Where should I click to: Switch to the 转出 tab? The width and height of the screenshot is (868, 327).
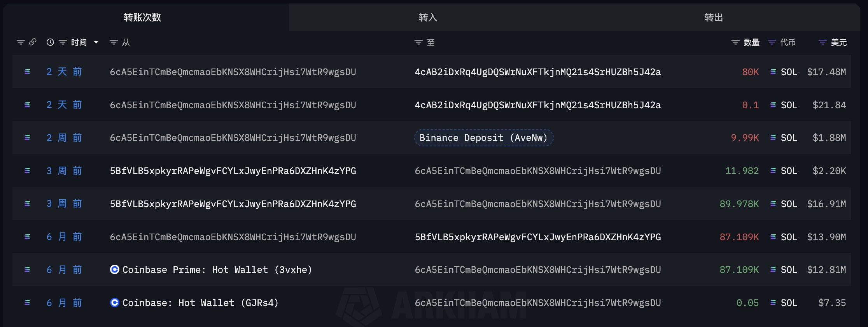pyautogui.click(x=714, y=18)
